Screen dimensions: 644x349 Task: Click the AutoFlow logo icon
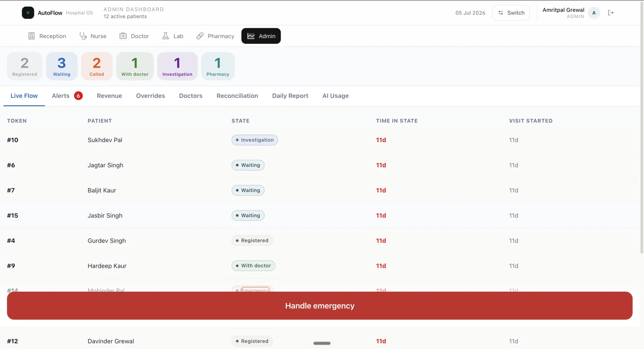[28, 13]
